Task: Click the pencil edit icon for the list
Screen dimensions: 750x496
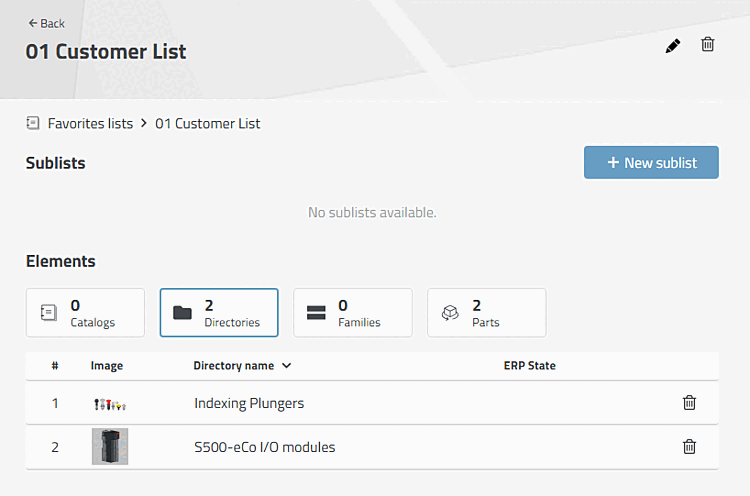Action: coord(673,46)
